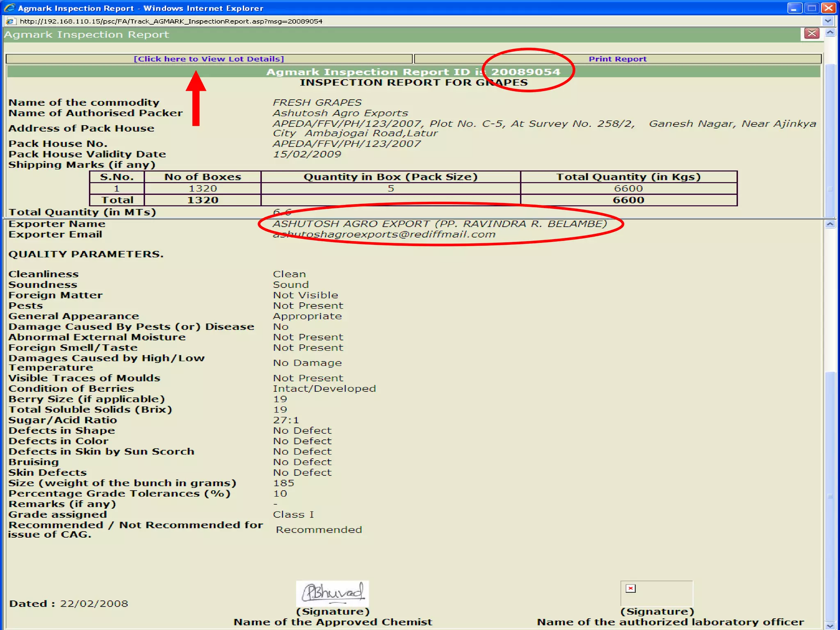Image resolution: width=840 pixels, height=630 pixels.
Task: Maximize the Internet Explorer window
Action: click(x=811, y=8)
